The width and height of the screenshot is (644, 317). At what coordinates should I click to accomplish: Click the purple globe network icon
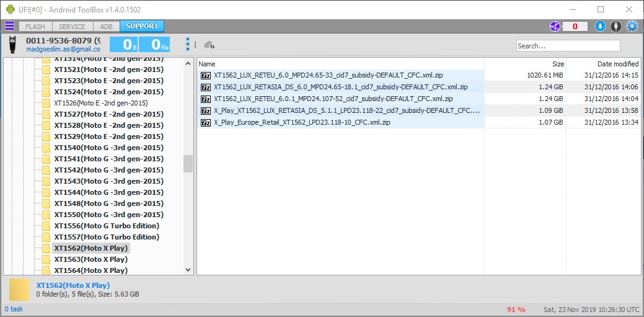[555, 26]
